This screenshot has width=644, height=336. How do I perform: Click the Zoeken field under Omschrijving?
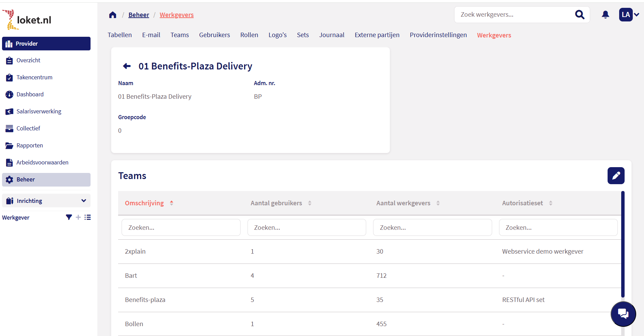(181, 227)
